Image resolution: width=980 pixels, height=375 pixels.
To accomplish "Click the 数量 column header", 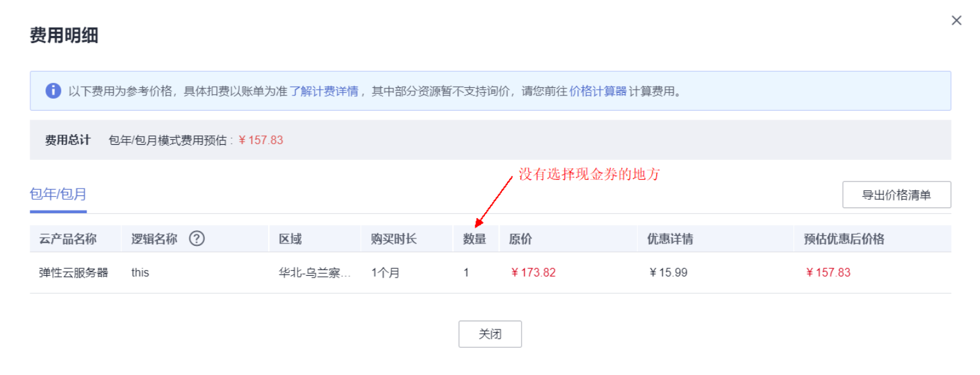I will (x=475, y=238).
